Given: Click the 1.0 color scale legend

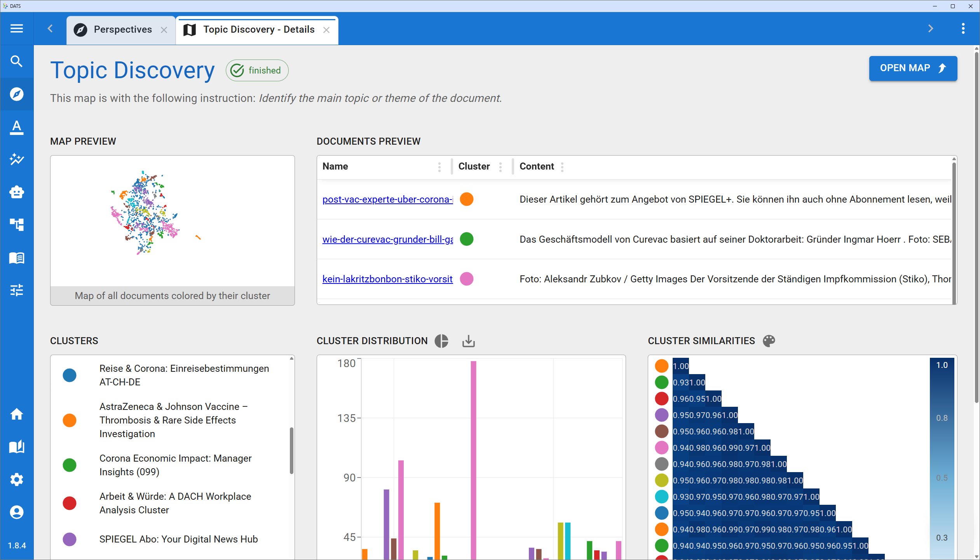Looking at the screenshot, I should pyautogui.click(x=942, y=365).
